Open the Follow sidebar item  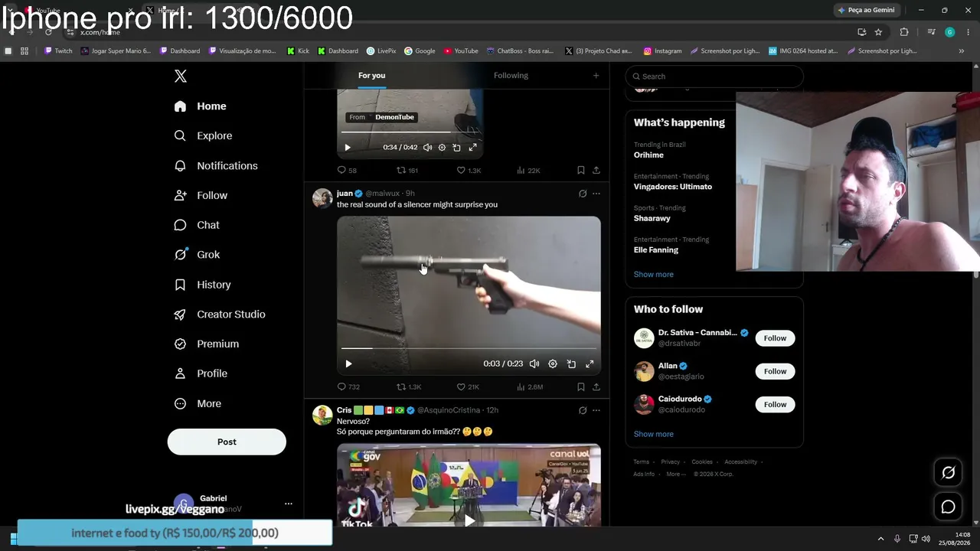(201, 195)
